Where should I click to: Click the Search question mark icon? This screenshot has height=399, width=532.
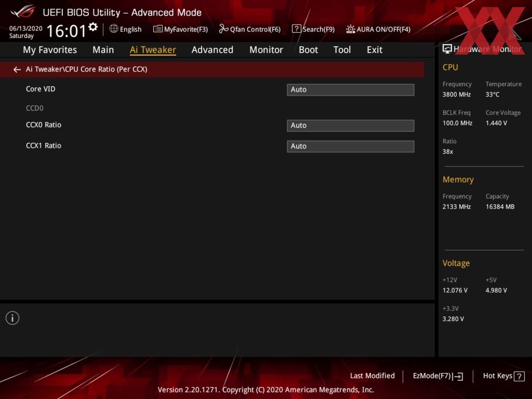coord(297,29)
